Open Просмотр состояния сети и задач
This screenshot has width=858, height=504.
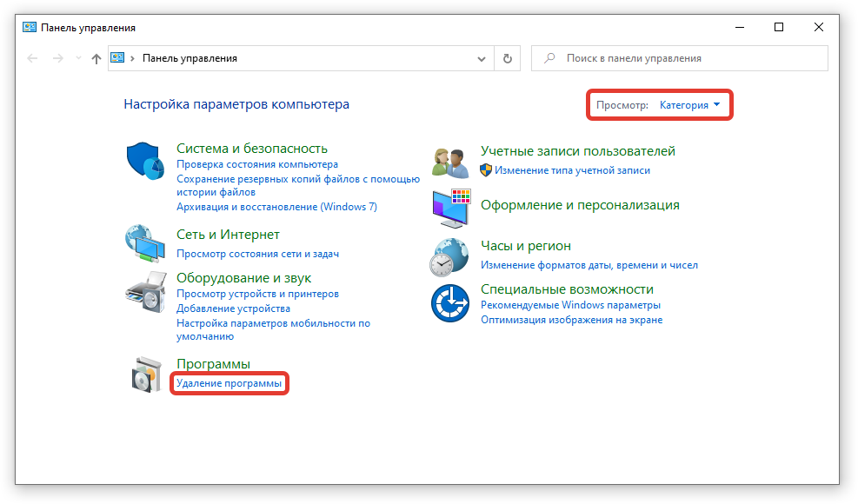point(257,254)
